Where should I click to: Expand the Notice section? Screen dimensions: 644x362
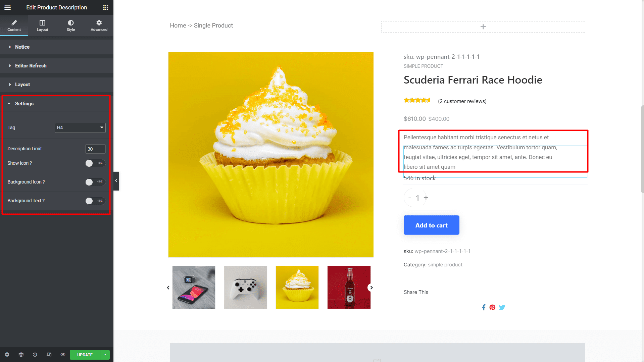(57, 47)
